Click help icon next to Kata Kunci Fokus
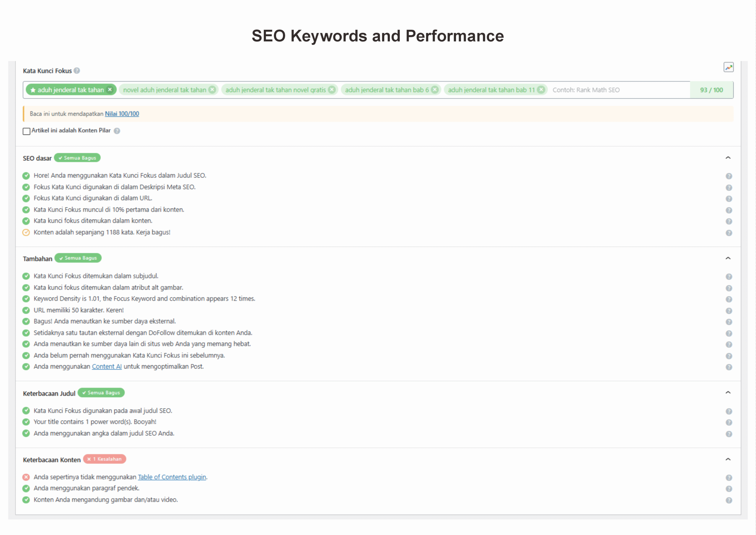This screenshot has height=535, width=756. click(x=77, y=71)
